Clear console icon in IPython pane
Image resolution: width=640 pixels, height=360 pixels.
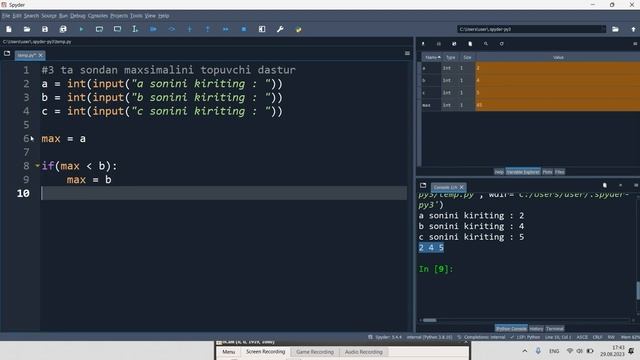click(604, 185)
